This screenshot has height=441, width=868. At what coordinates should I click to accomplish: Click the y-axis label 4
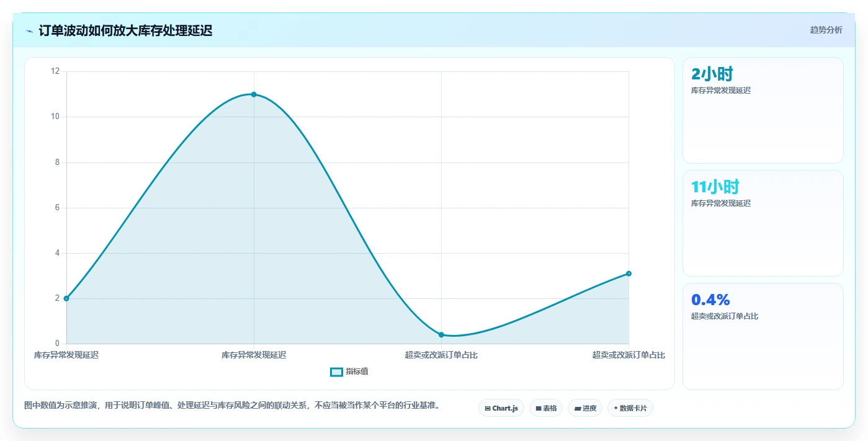coord(57,253)
